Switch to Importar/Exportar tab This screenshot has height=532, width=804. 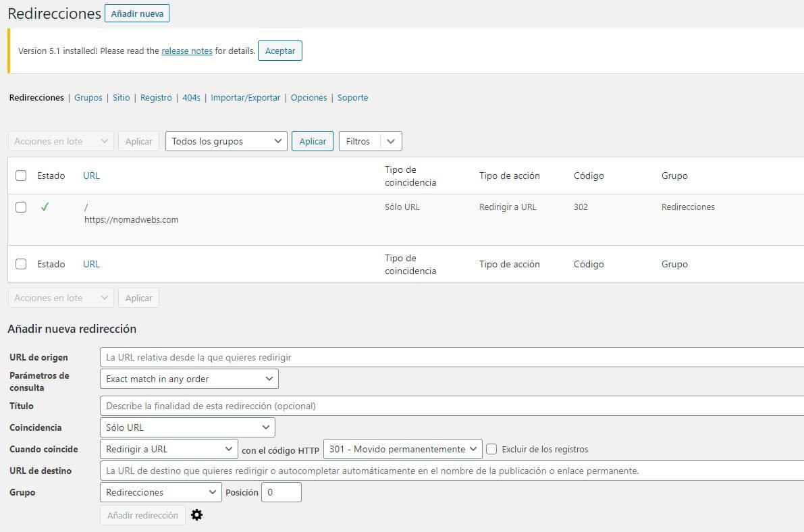tap(246, 97)
